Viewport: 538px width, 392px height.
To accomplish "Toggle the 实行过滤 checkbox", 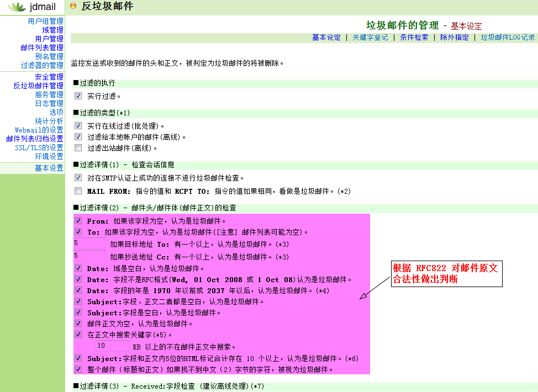I will (78, 96).
